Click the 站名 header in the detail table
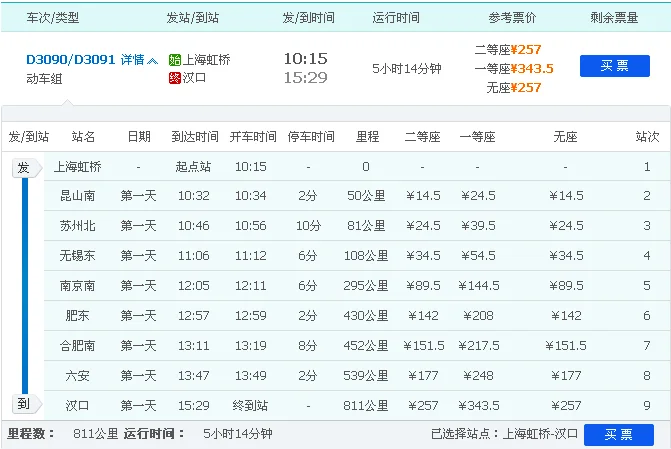The height and width of the screenshot is (449, 671). click(x=83, y=137)
